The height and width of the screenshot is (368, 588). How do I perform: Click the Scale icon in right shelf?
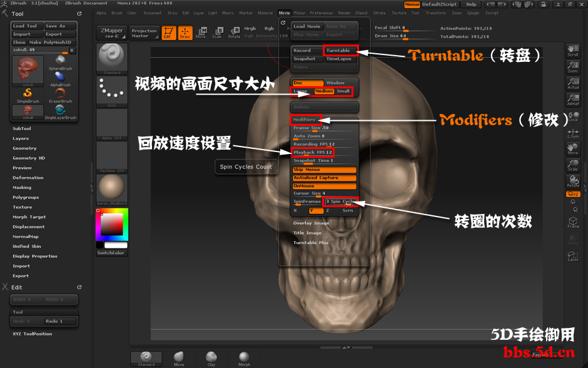coord(573,165)
